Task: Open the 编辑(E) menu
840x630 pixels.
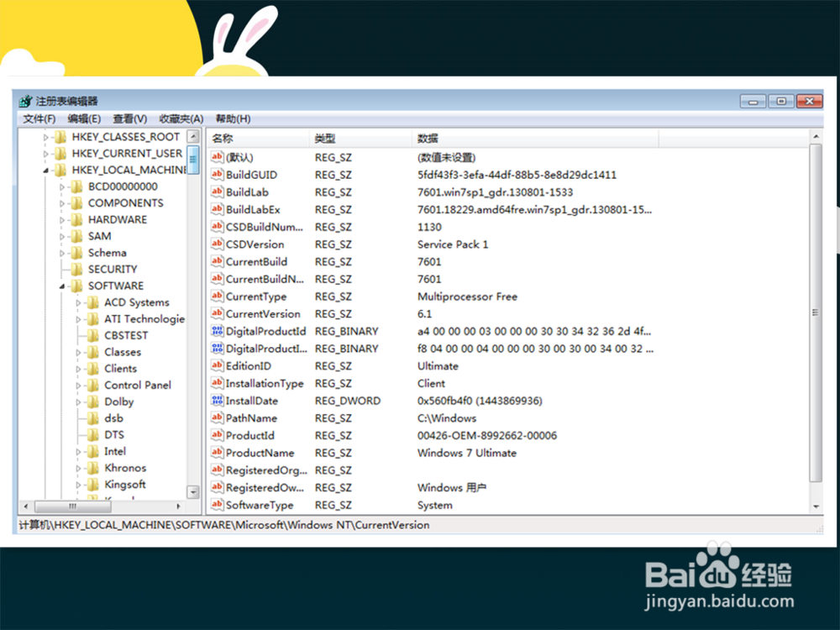Action: tap(84, 118)
